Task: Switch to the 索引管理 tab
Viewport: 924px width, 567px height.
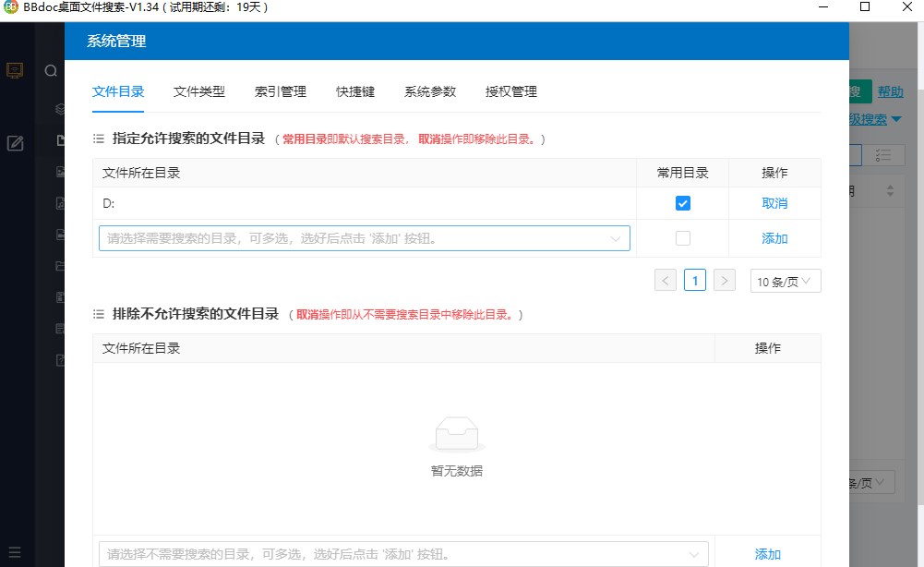Action: coord(280,91)
